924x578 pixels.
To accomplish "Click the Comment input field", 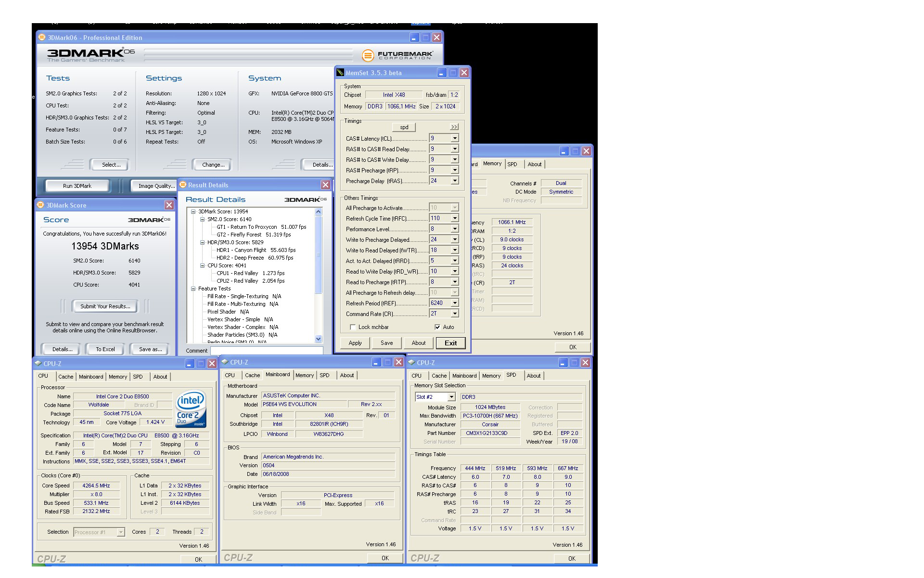I will coord(267,351).
